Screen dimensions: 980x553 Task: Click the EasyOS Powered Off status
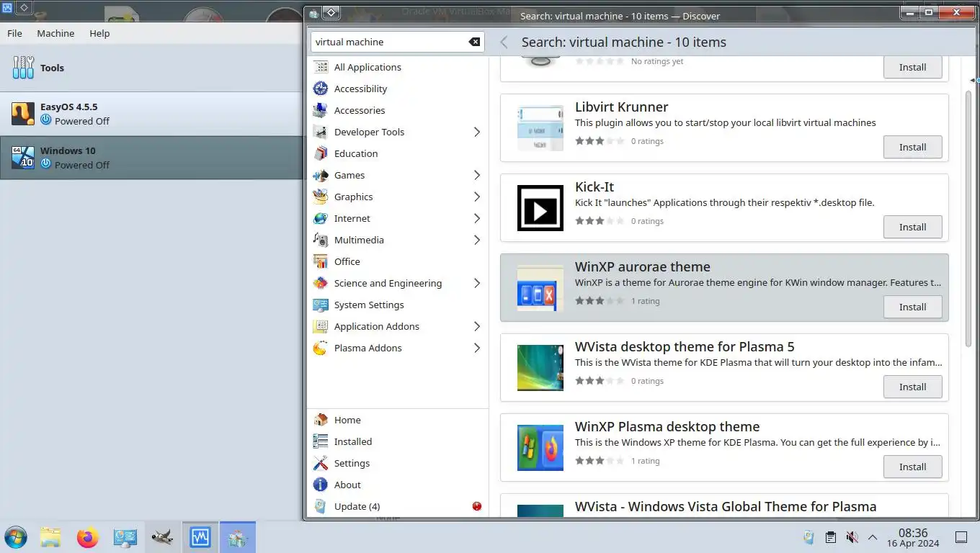[82, 121]
